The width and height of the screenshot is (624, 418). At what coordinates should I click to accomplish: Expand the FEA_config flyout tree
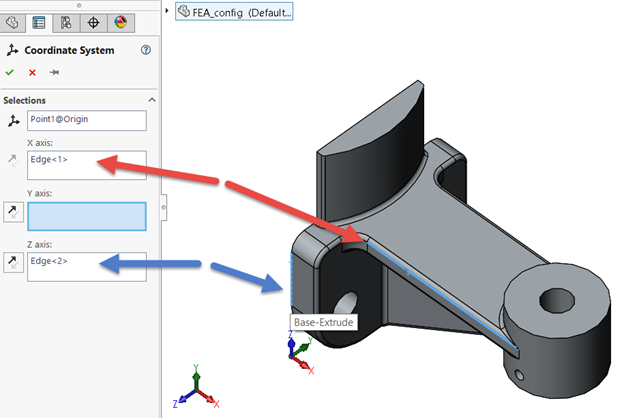coord(167,10)
